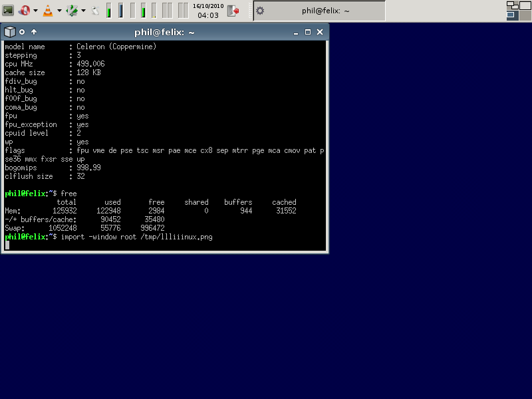
Task: Launch the terminal from the panel icon
Action: 8,10
